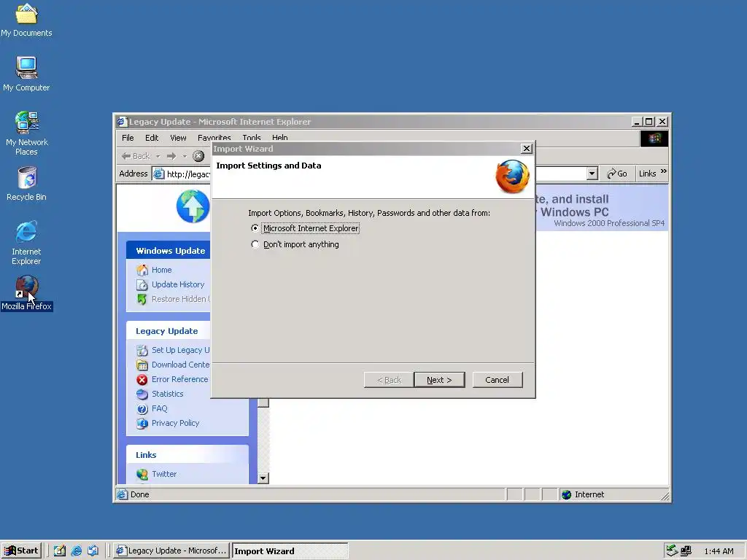The image size is (747, 560).
Task: Click Show Desktop quick launch icon
Action: [60, 551]
